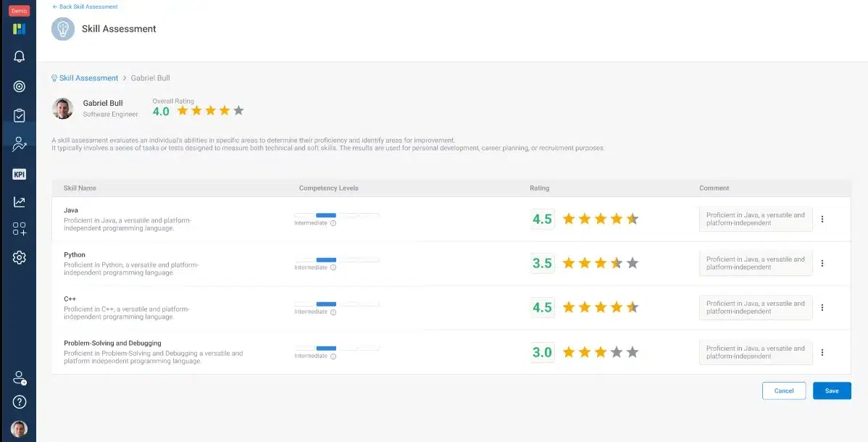Image resolution: width=868 pixels, height=442 pixels.
Task: Click the apps add-module grid icon
Action: [20, 230]
